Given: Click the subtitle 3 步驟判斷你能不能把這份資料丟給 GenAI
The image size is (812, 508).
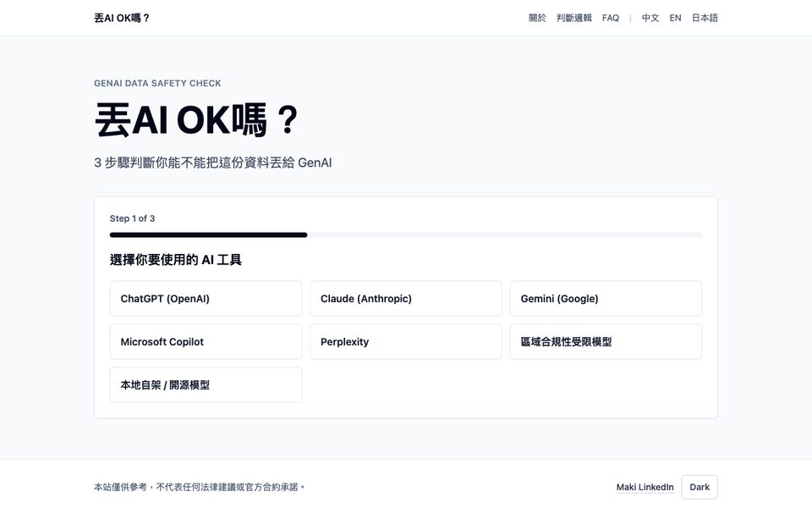Looking at the screenshot, I should 213,163.
